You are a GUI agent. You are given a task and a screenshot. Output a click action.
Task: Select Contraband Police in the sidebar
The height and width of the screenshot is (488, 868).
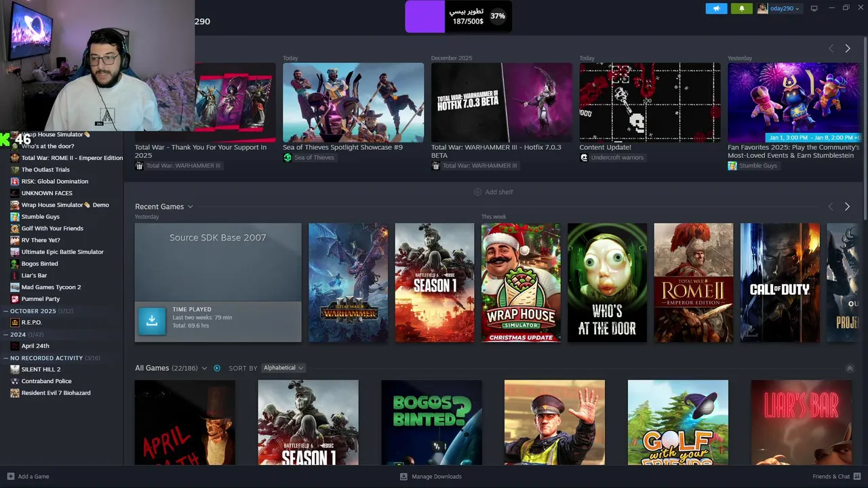[46, 381]
